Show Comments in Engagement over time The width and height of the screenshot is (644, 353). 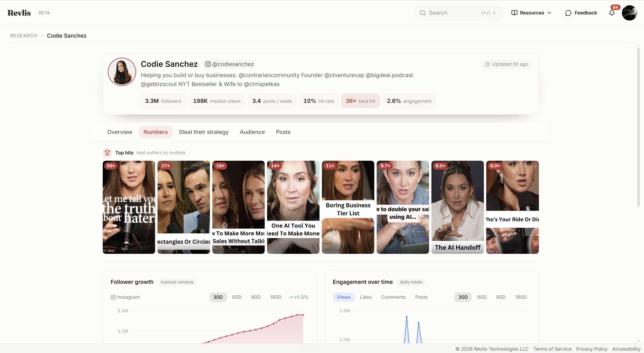coord(393,297)
